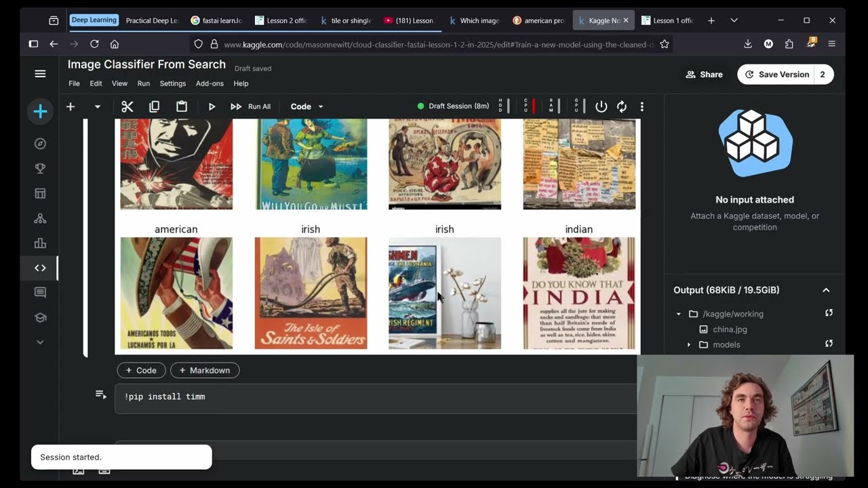Open Models via the node-tree icon
The width and height of the screenshot is (868, 488).
pyautogui.click(x=40, y=218)
